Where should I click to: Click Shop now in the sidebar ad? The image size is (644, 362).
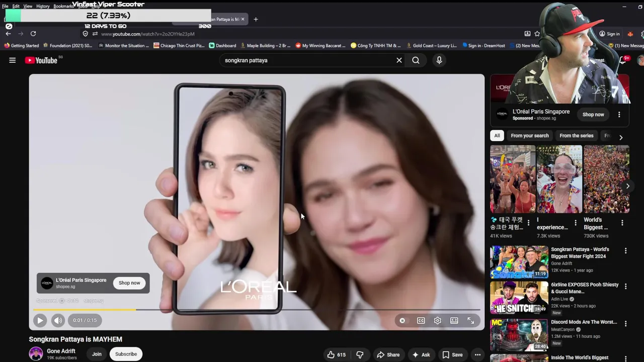pos(593,115)
